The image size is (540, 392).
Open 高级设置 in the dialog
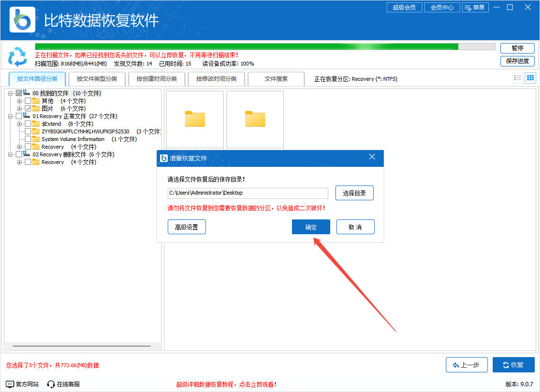(187, 227)
